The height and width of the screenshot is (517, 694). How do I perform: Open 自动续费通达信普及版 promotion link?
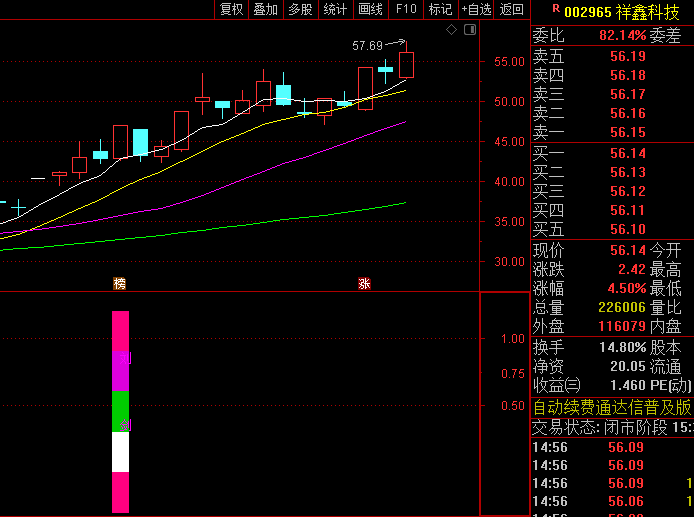612,408
